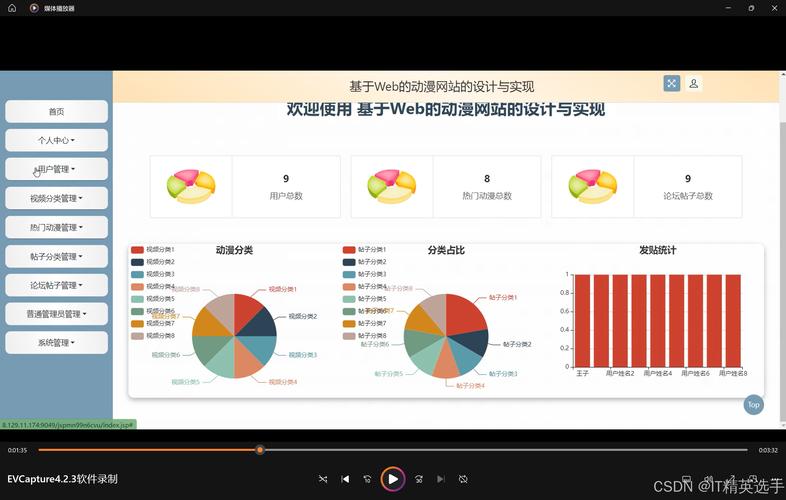Toggle 视频分类5 legend entry
Image resolution: width=786 pixels, height=500 pixels.
[153, 299]
